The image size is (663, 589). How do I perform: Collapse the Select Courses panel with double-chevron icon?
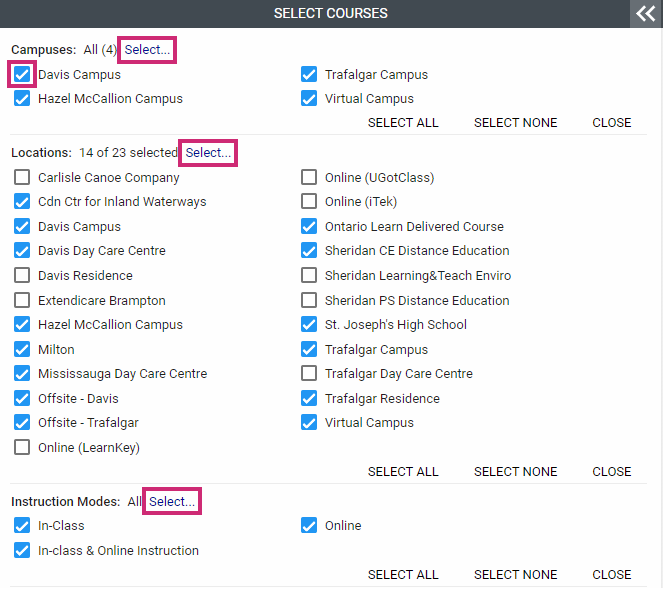(646, 14)
